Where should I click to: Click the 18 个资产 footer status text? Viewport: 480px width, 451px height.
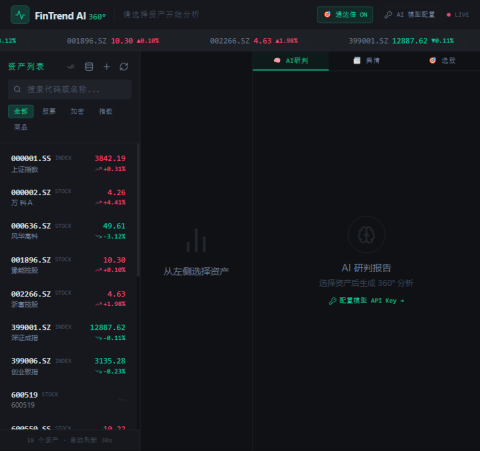point(42,440)
